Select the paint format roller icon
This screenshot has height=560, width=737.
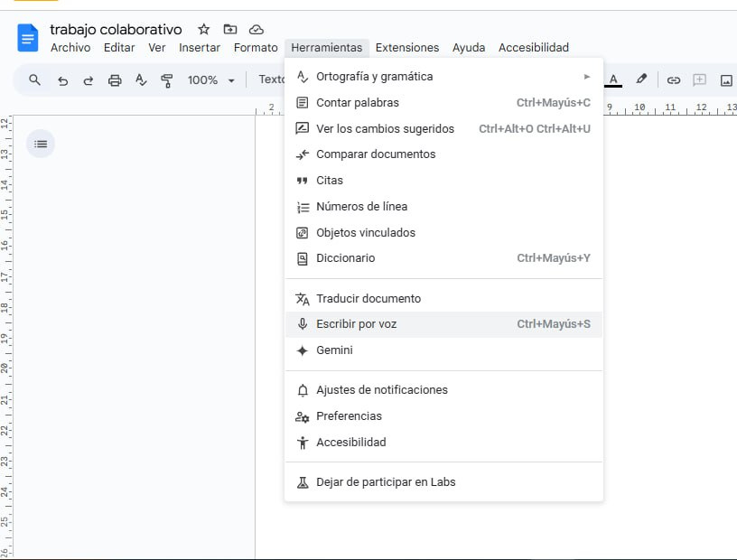coord(167,80)
